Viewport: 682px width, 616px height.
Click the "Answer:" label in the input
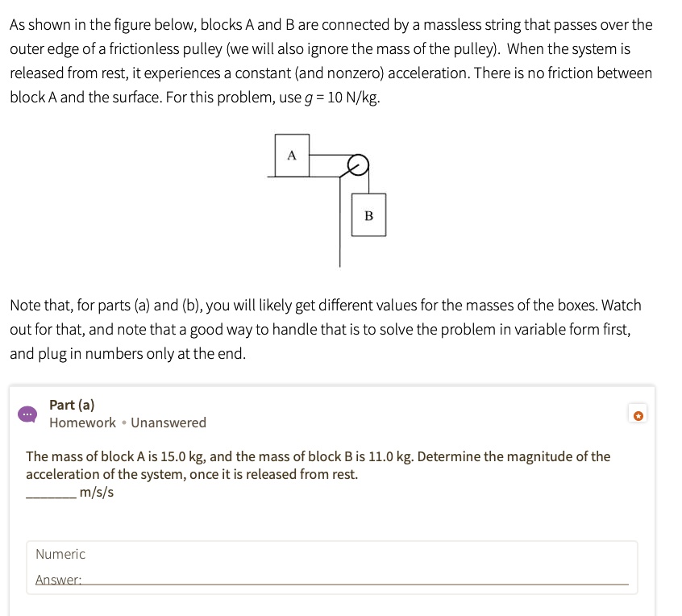coord(58,580)
